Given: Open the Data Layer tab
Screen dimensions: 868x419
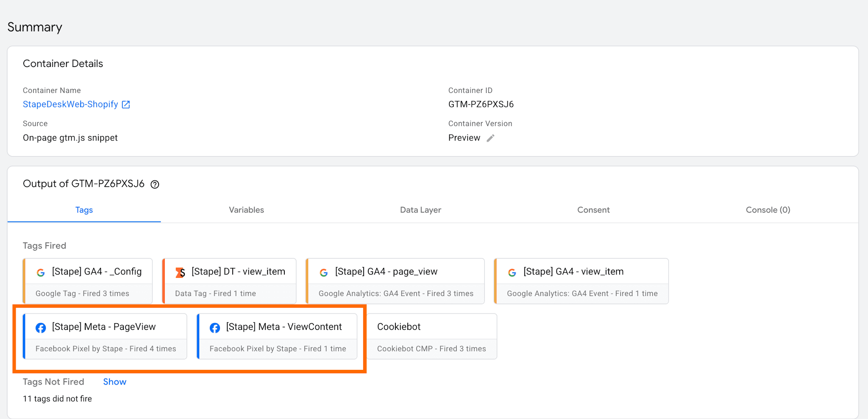Looking at the screenshot, I should 420,210.
